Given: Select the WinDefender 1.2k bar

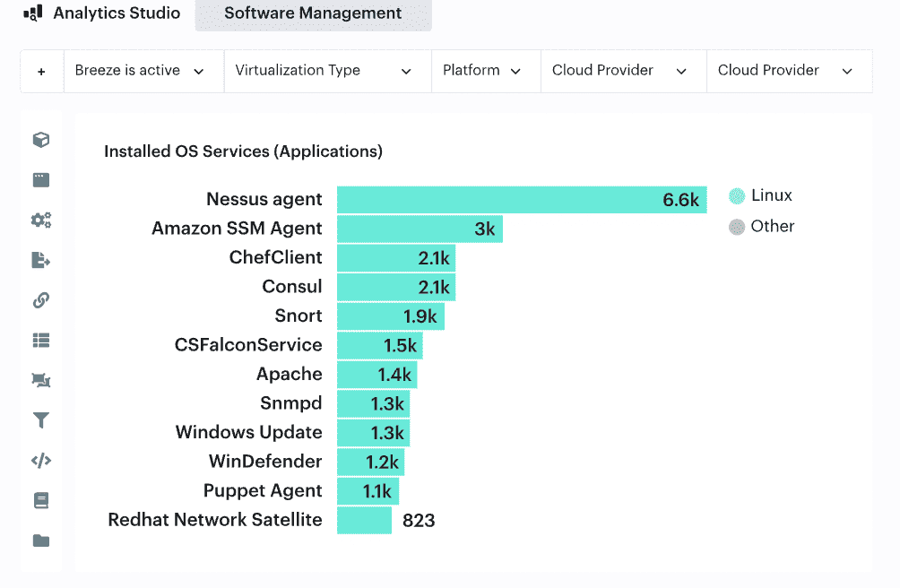Looking at the screenshot, I should pyautogui.click(x=370, y=462).
